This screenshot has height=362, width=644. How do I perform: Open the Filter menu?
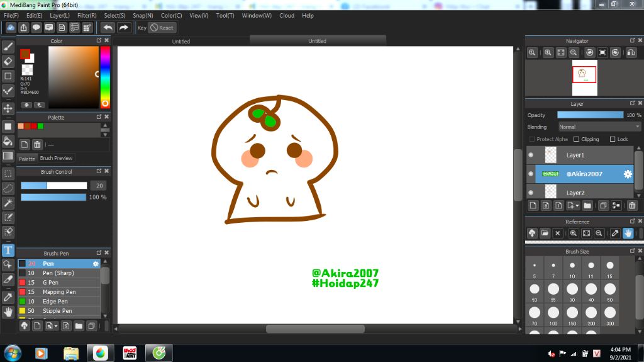pyautogui.click(x=87, y=15)
